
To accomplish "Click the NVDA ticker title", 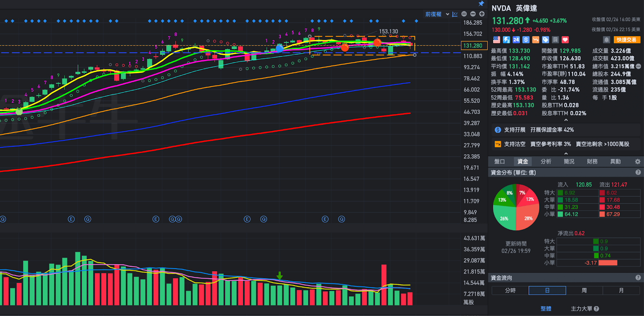I will pyautogui.click(x=501, y=8).
